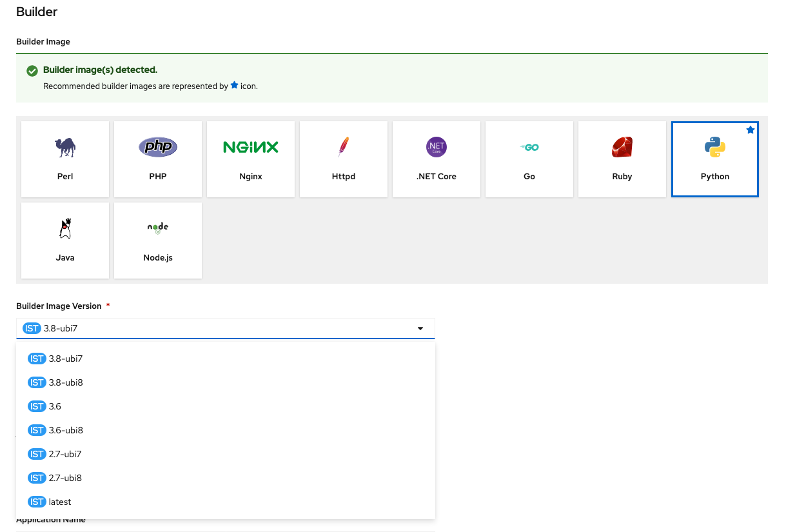Choose the Ruby builder image

(622, 159)
